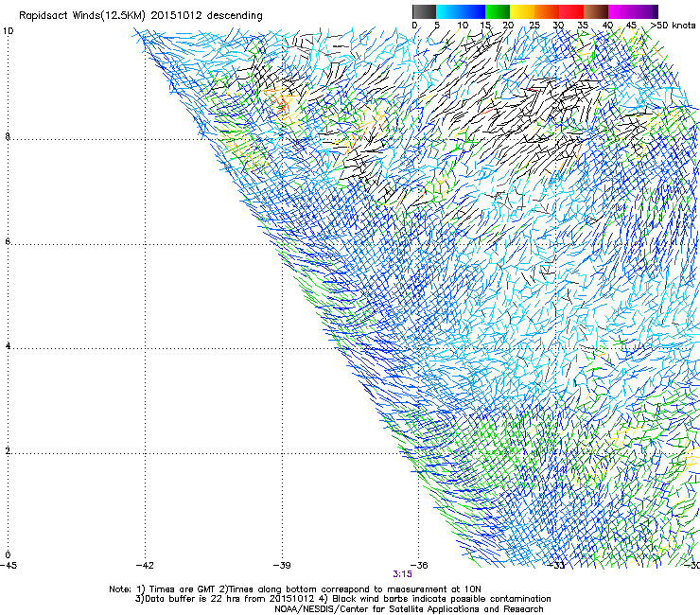Click the longitude axis label '-45'
Image resolution: width=700 pixels, height=615 pixels.
click(x=9, y=565)
